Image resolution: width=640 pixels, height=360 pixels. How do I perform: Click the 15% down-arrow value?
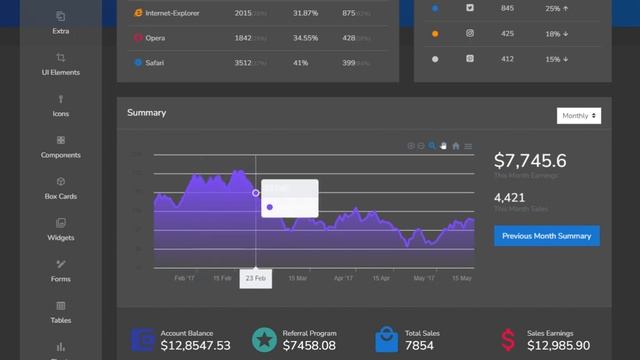[x=557, y=59]
